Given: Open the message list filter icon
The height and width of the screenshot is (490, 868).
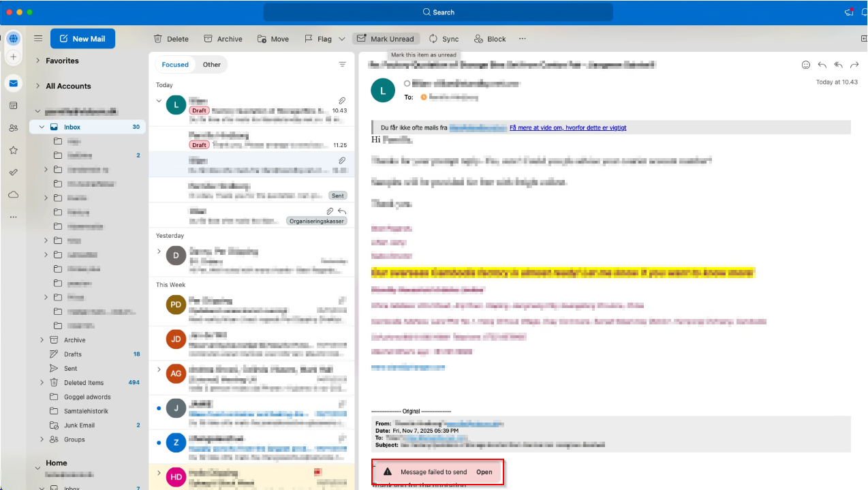Looking at the screenshot, I should click(x=343, y=64).
